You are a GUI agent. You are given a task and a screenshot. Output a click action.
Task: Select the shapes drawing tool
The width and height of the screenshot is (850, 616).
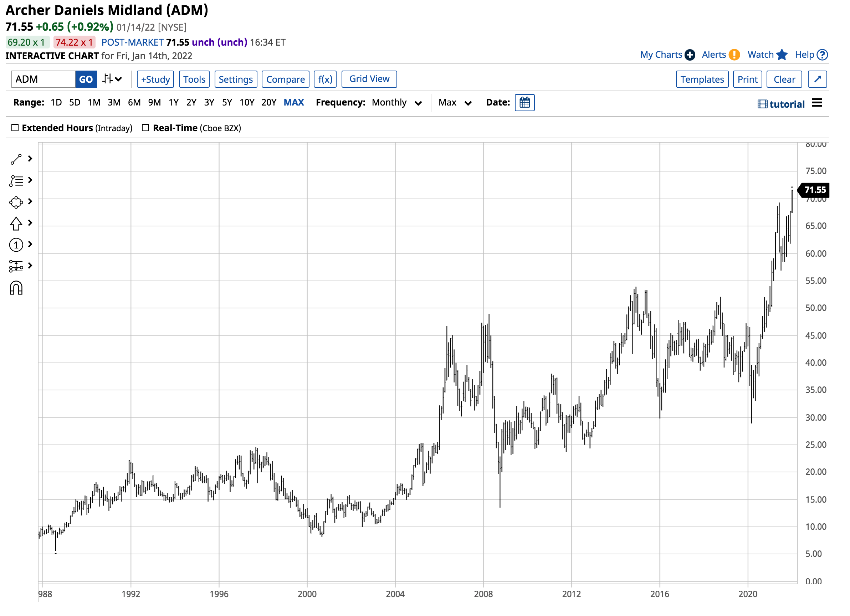pos(16,203)
